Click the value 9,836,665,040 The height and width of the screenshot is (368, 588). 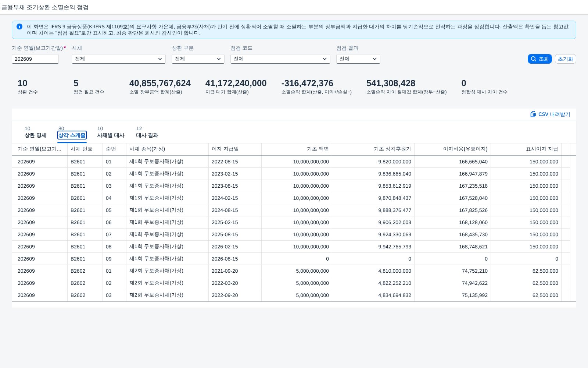[x=395, y=174]
